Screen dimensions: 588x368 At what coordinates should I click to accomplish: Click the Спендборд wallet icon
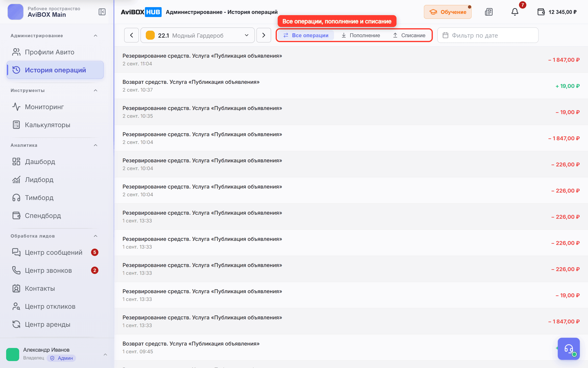(16, 216)
